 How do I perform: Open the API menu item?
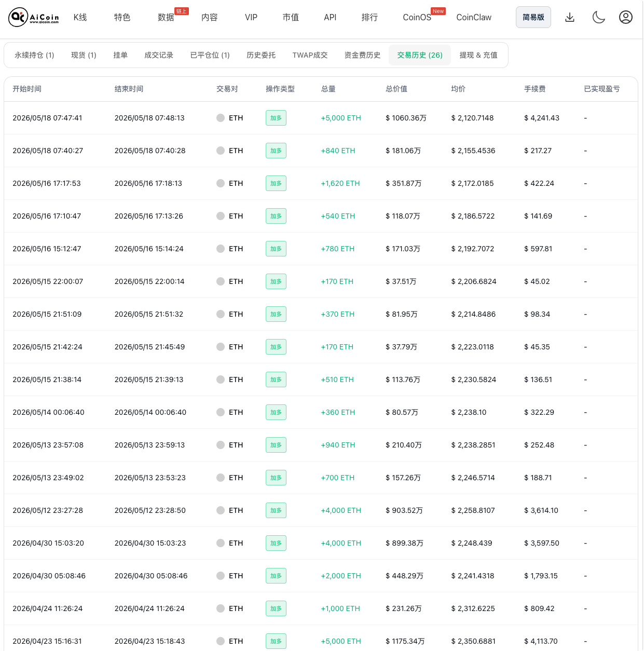(x=330, y=17)
